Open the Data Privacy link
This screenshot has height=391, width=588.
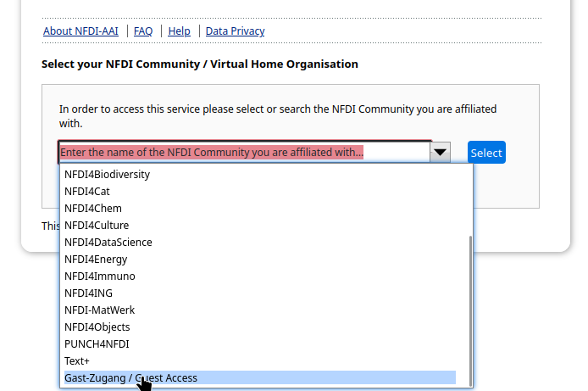click(x=236, y=31)
